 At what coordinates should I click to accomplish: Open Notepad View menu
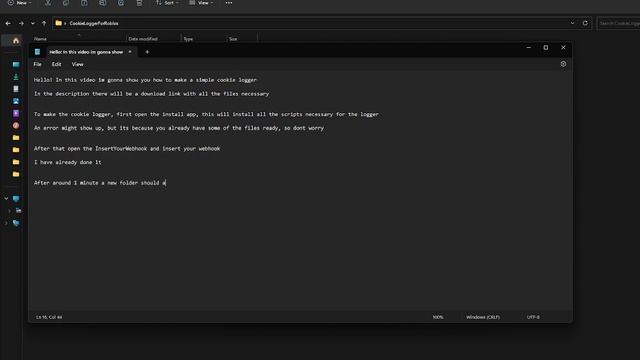78,64
